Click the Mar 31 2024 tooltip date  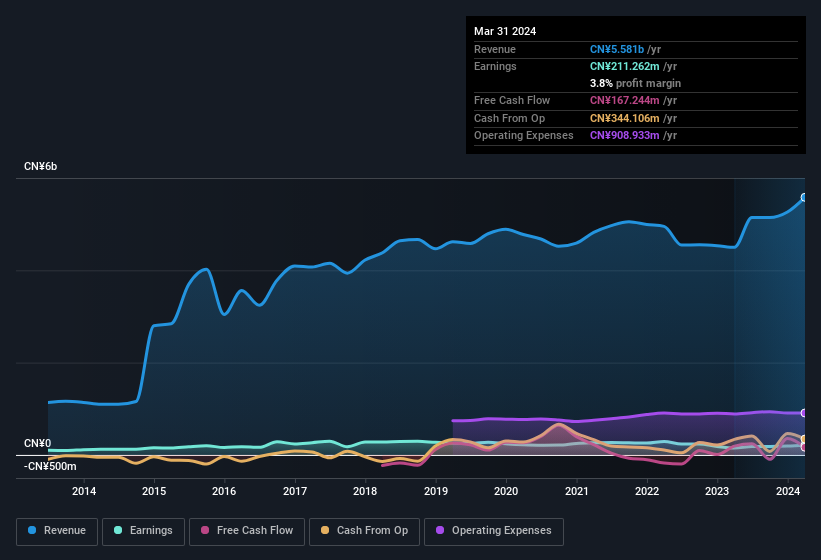pyautogui.click(x=505, y=31)
